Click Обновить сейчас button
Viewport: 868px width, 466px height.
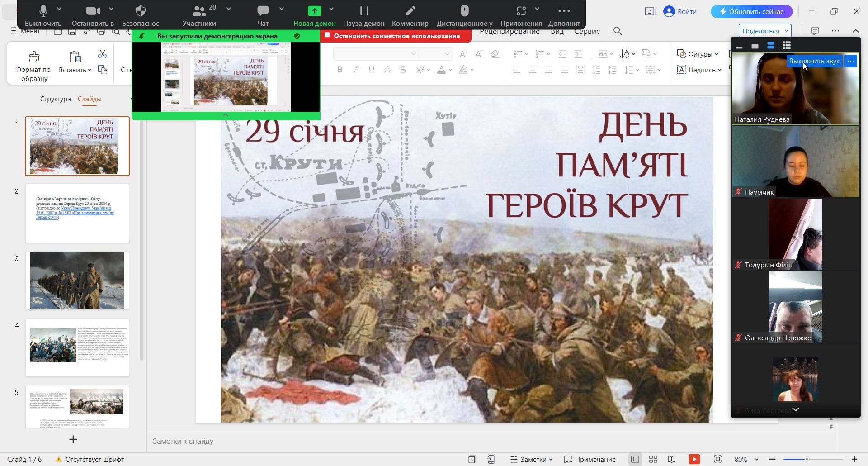pos(751,12)
